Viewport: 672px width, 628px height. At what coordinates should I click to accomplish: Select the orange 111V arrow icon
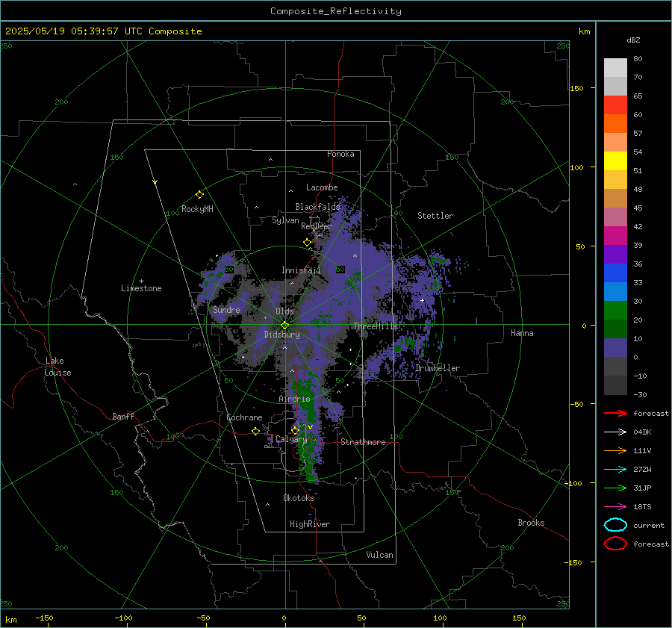(x=615, y=450)
